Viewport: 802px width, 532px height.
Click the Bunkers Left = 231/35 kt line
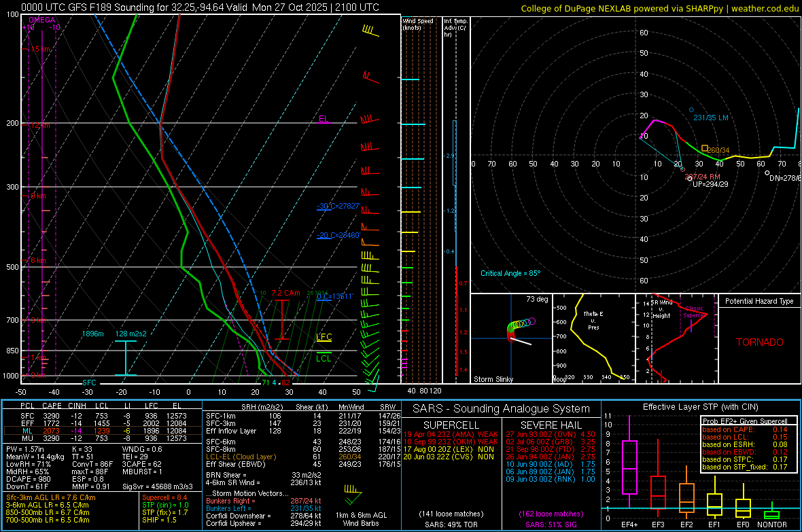264,508
